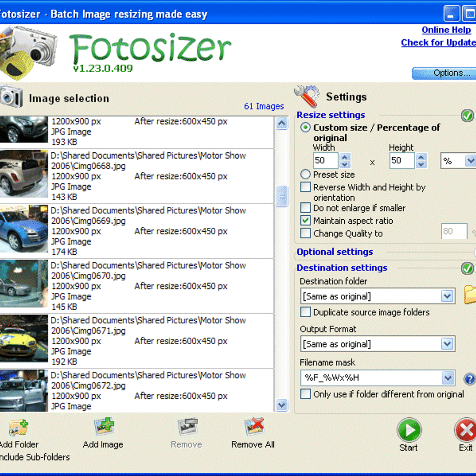
Task: Click the Remove image icon
Action: (187, 427)
